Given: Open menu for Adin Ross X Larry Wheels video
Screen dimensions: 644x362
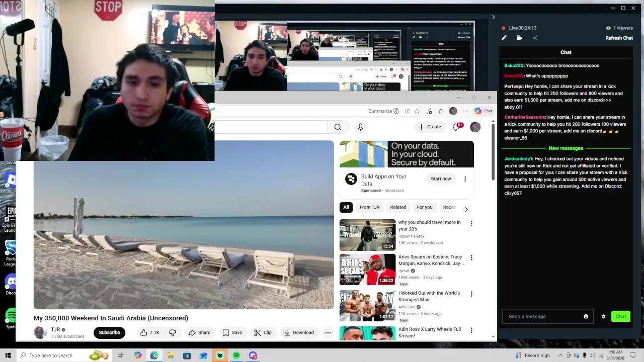Looking at the screenshot, I should (471, 330).
